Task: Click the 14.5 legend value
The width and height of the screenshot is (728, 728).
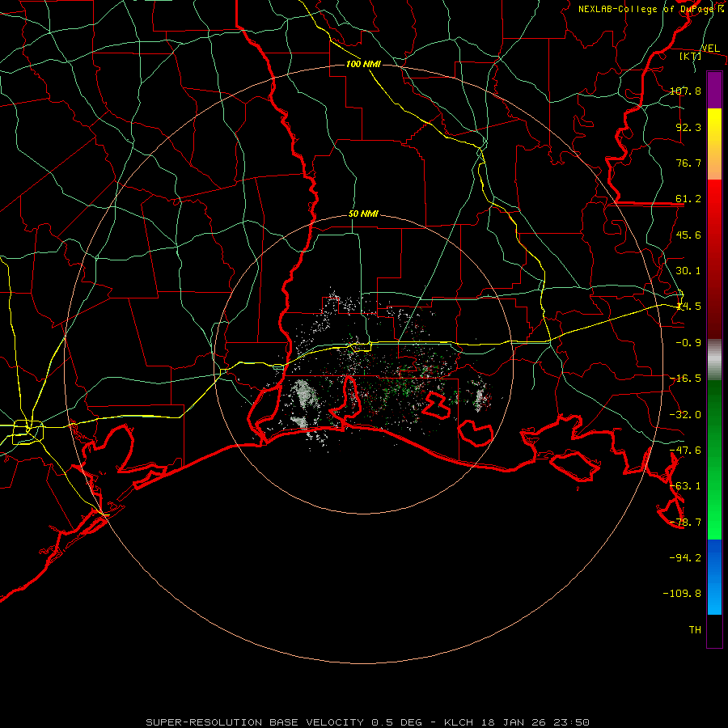Action: click(x=688, y=307)
